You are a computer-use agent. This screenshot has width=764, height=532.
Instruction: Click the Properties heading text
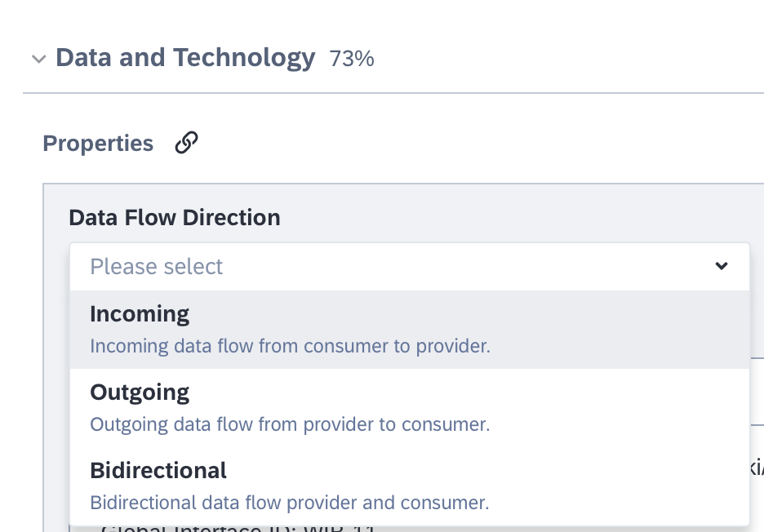click(x=98, y=144)
